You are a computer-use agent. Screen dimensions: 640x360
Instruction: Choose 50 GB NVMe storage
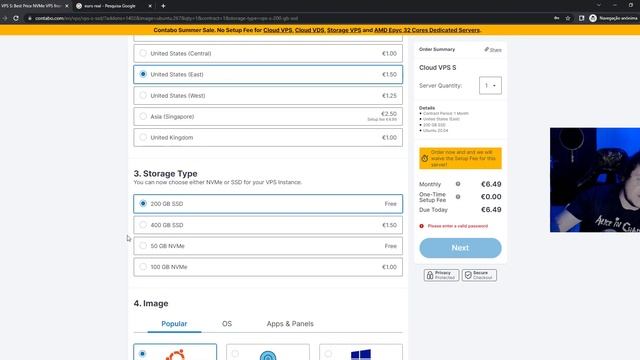(268, 246)
